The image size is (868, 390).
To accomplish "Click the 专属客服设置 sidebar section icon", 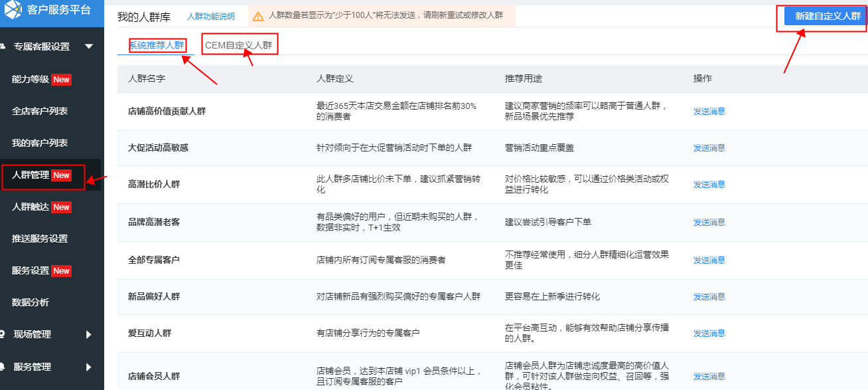I will [x=3, y=47].
